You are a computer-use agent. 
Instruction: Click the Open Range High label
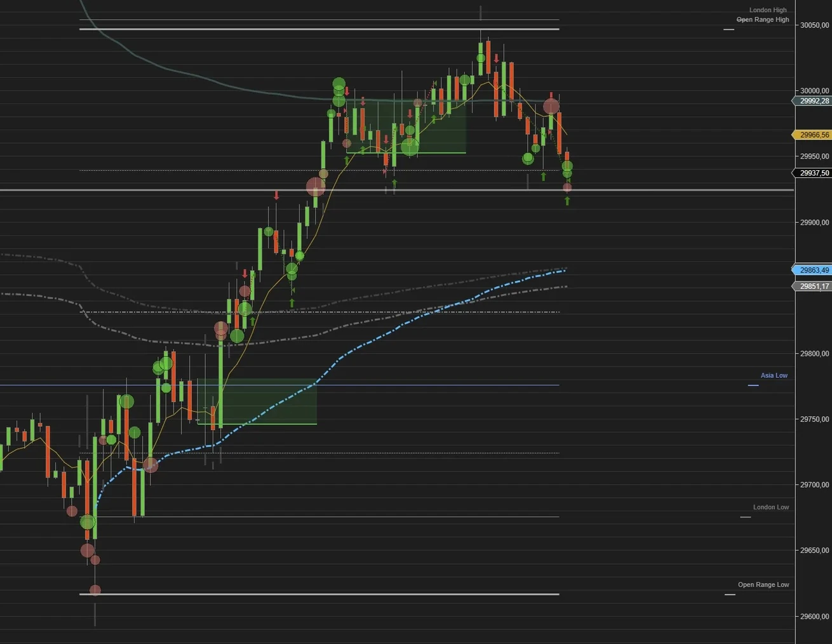pos(762,20)
